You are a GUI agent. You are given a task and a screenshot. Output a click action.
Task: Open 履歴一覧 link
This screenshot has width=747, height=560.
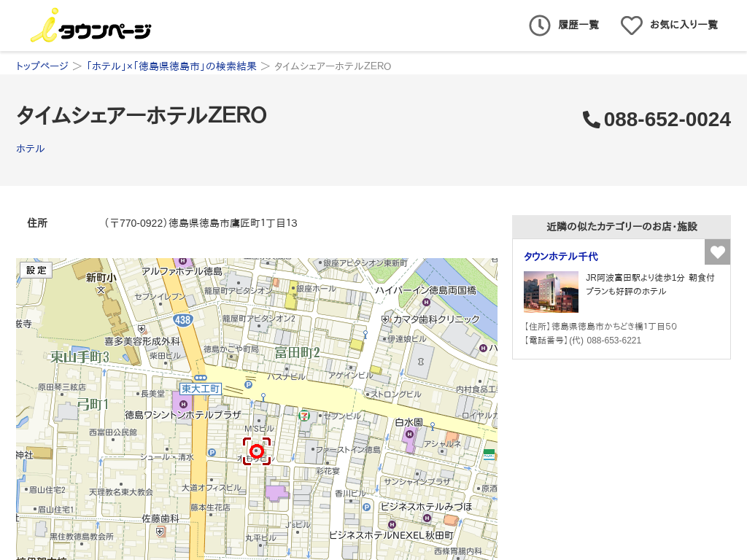pos(578,25)
